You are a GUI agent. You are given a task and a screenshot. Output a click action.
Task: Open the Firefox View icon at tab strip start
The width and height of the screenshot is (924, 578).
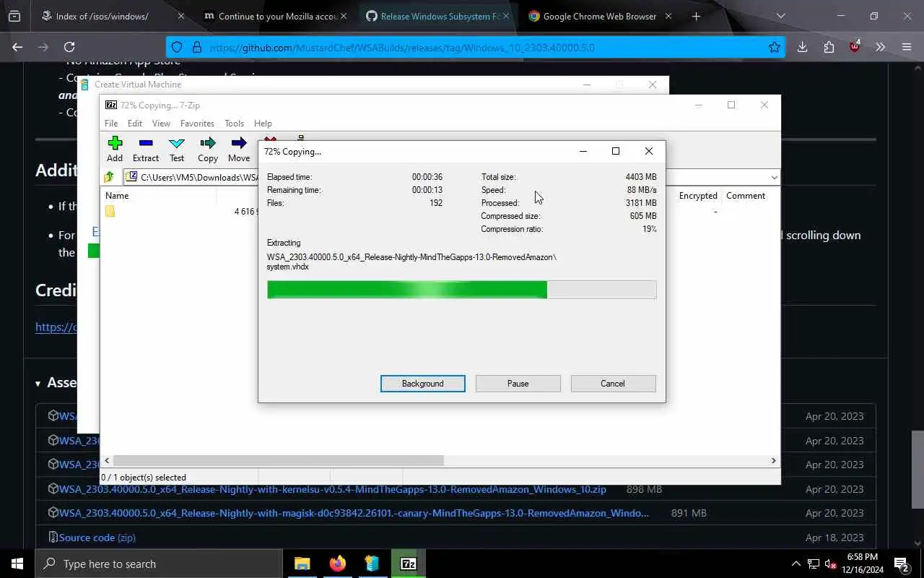14,16
